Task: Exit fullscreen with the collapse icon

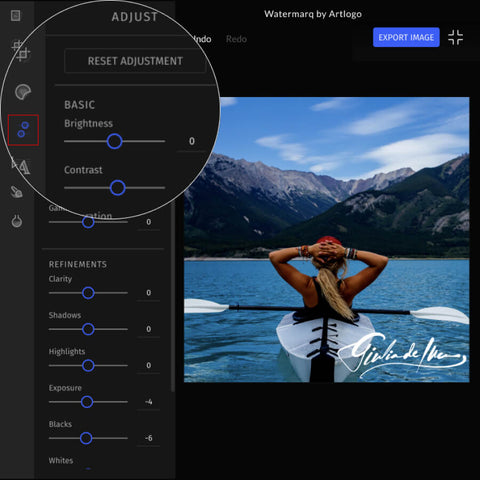Action: (x=455, y=37)
